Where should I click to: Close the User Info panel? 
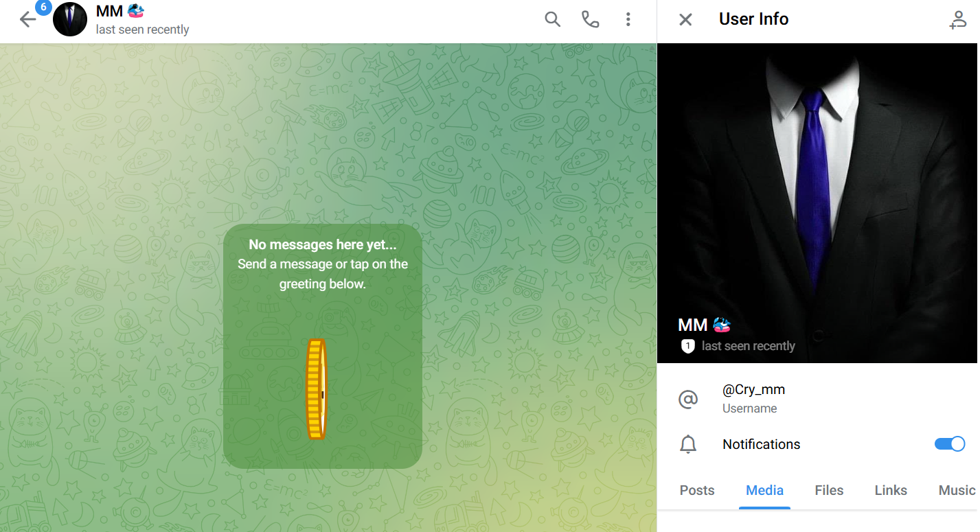[685, 20]
